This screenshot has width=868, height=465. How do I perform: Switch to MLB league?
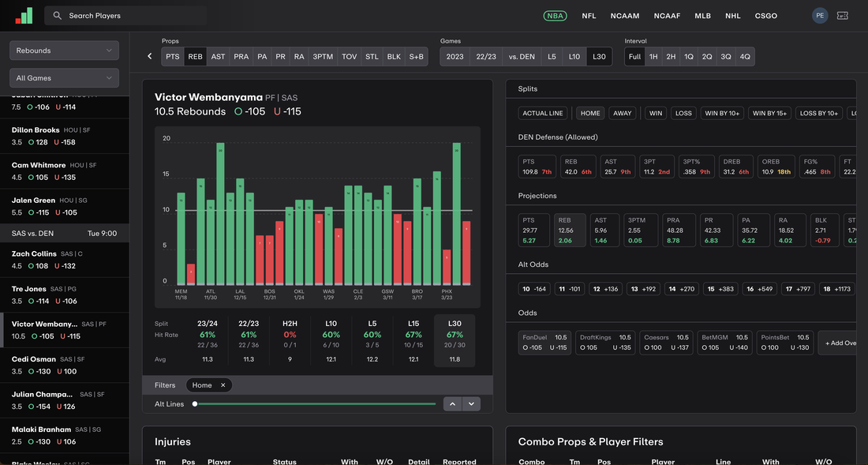coord(702,16)
